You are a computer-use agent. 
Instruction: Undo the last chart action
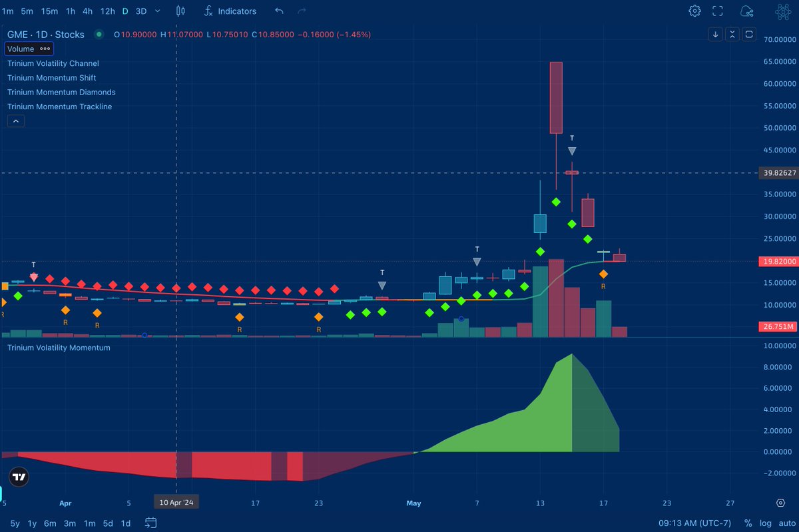(280, 11)
